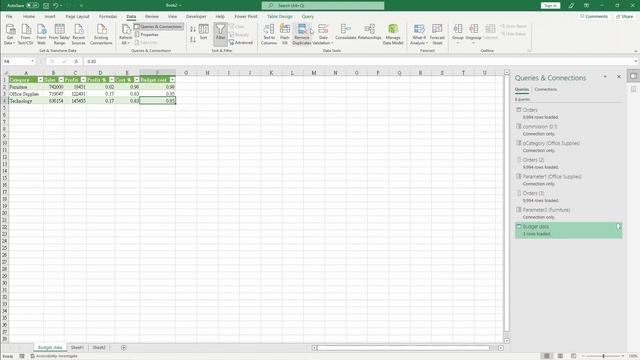The image size is (640, 360).
Task: Open Profit column filter dropdown
Action: (83, 80)
